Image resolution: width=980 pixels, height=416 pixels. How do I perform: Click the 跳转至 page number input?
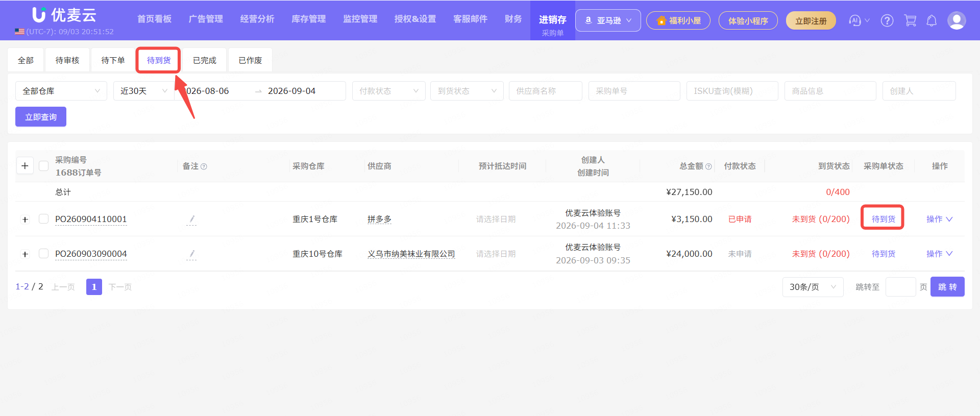coord(901,287)
